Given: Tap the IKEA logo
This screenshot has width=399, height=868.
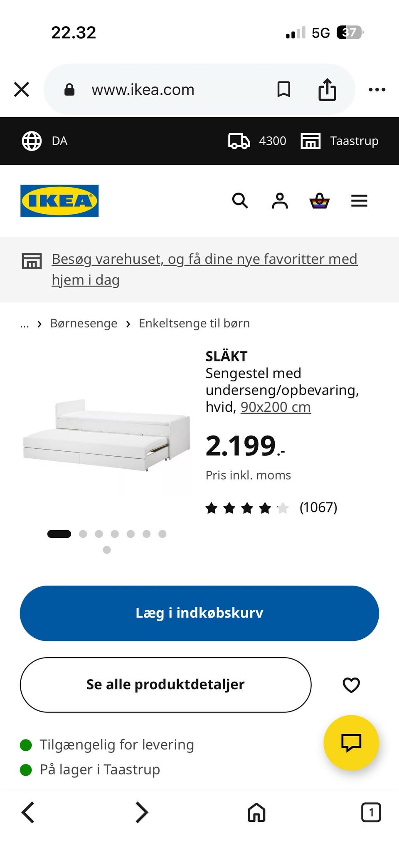Looking at the screenshot, I should pyautogui.click(x=59, y=201).
